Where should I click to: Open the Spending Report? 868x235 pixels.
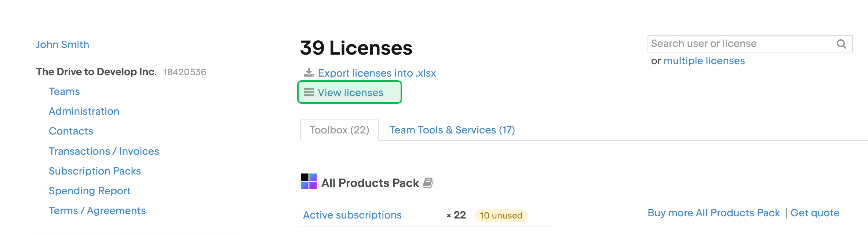coord(89,191)
